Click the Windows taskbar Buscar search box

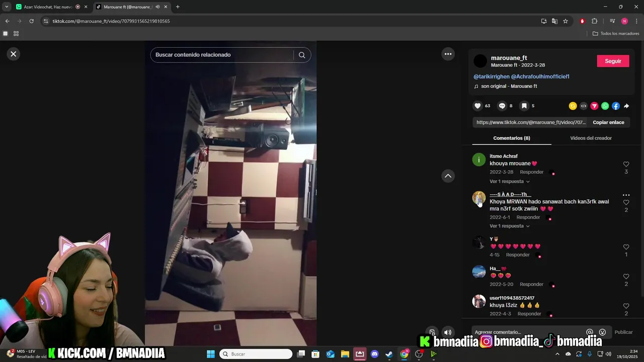click(x=256, y=354)
